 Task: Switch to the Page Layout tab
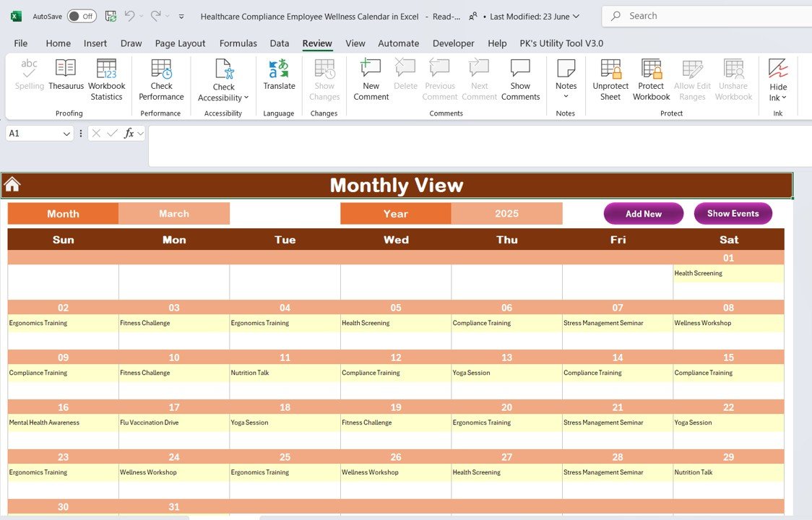click(x=180, y=43)
